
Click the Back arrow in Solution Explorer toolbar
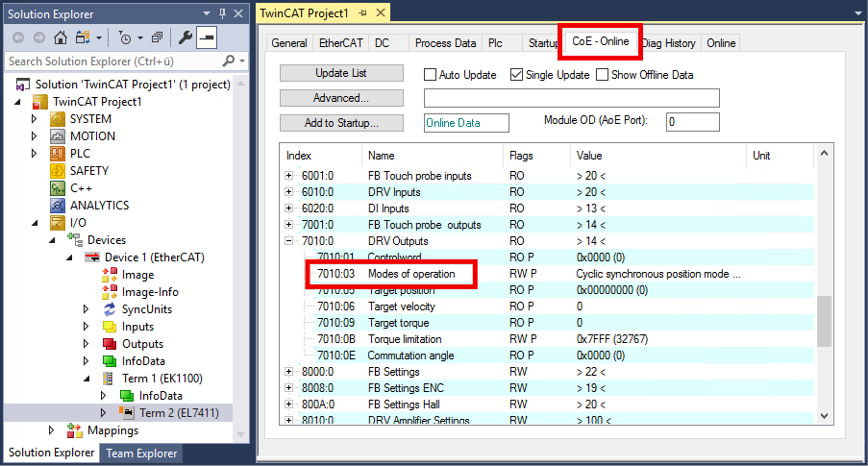point(18,37)
